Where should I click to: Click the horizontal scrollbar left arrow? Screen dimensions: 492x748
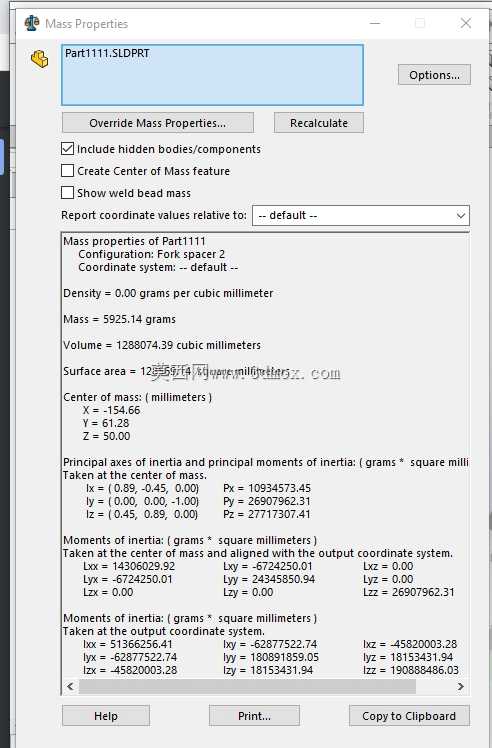[x=70, y=686]
